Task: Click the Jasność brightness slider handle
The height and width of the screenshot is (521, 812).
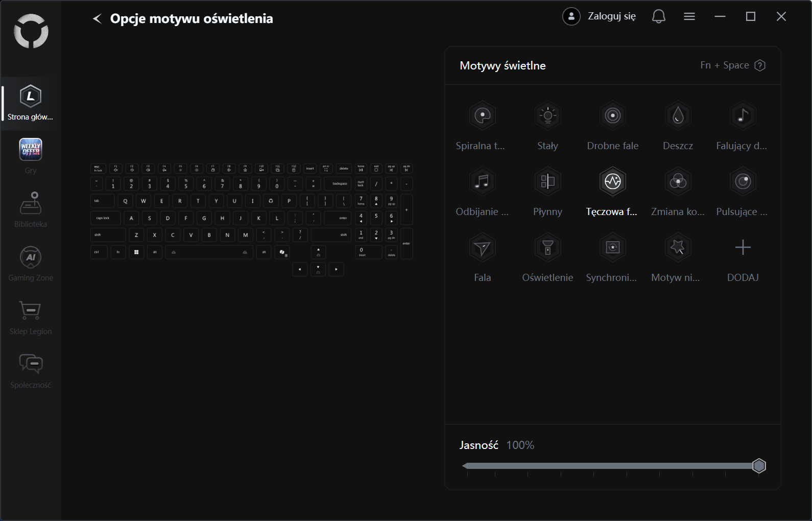Action: (759, 466)
